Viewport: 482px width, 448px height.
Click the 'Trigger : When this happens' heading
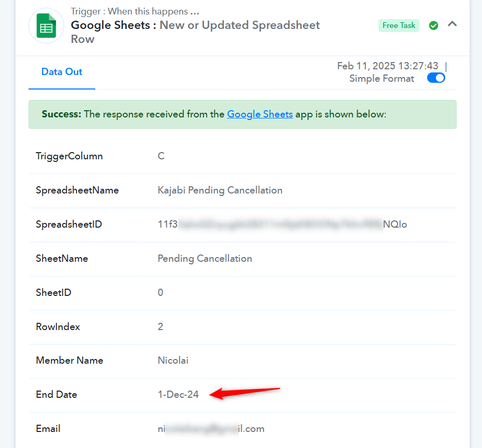pyautogui.click(x=135, y=11)
